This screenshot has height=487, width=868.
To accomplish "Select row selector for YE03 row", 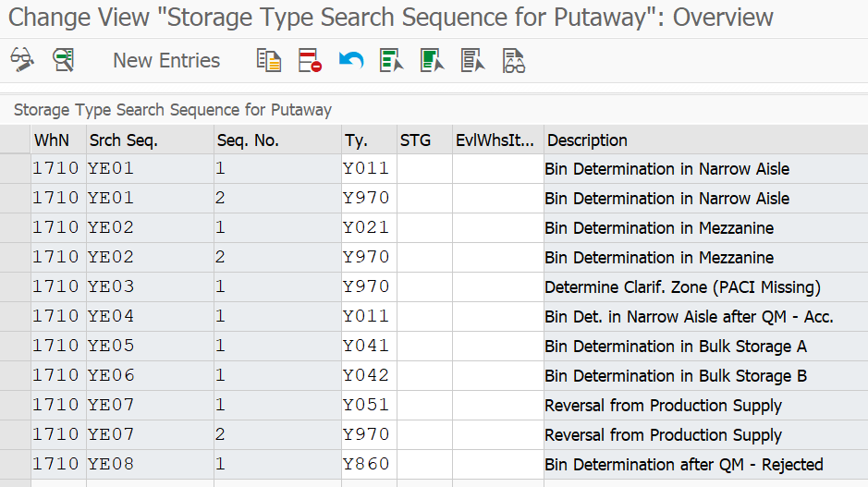I will coord(15,286).
